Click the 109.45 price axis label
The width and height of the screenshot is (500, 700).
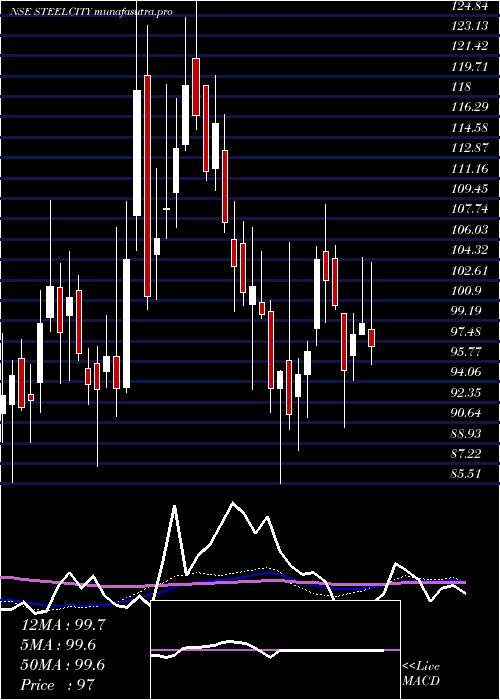click(x=470, y=188)
